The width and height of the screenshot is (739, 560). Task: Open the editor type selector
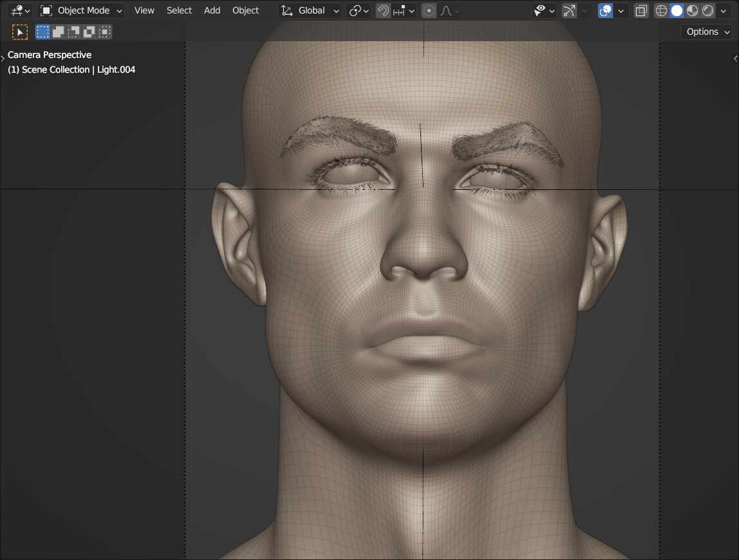[20, 10]
